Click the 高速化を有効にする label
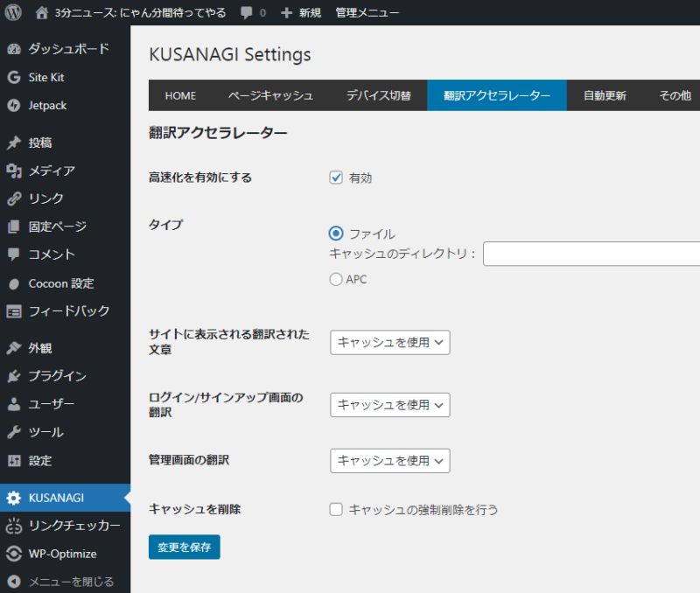Screen dimensions: 700x593 click(200, 178)
